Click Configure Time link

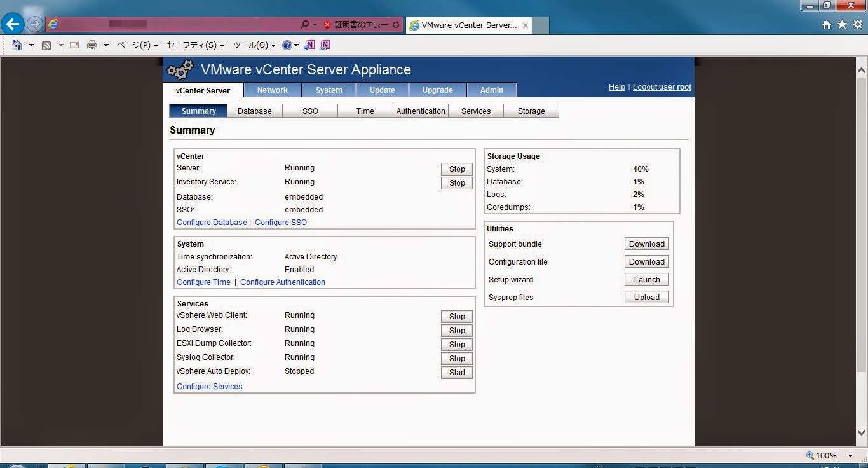click(x=203, y=282)
